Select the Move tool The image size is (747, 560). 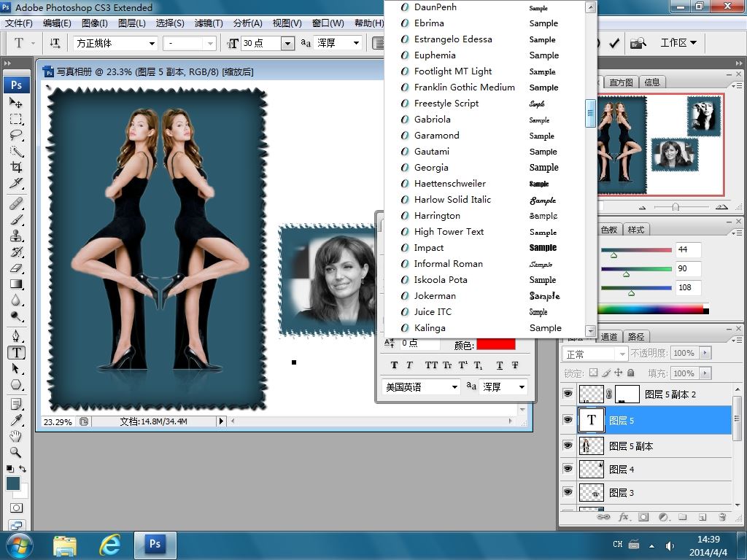click(16, 103)
